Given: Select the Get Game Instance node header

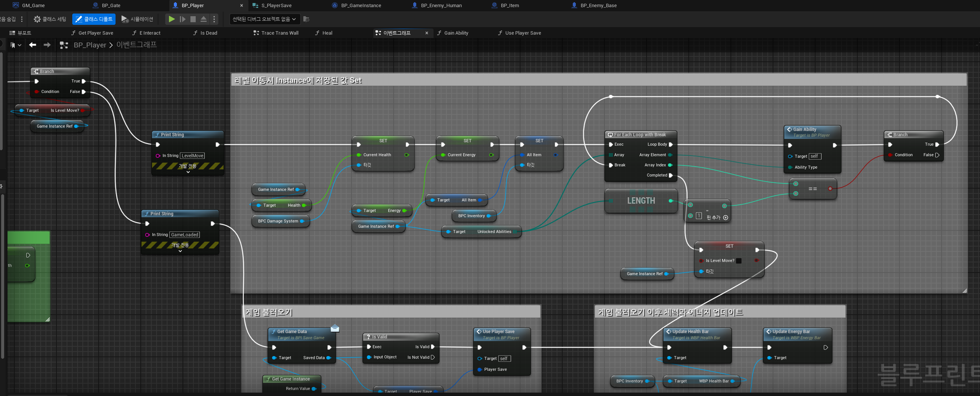Looking at the screenshot, I should pos(292,379).
